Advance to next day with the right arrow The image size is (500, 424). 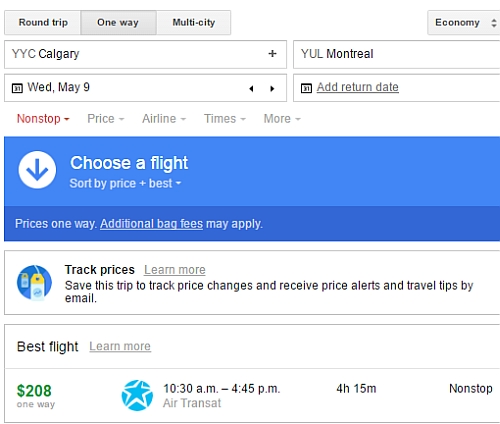pos(272,89)
